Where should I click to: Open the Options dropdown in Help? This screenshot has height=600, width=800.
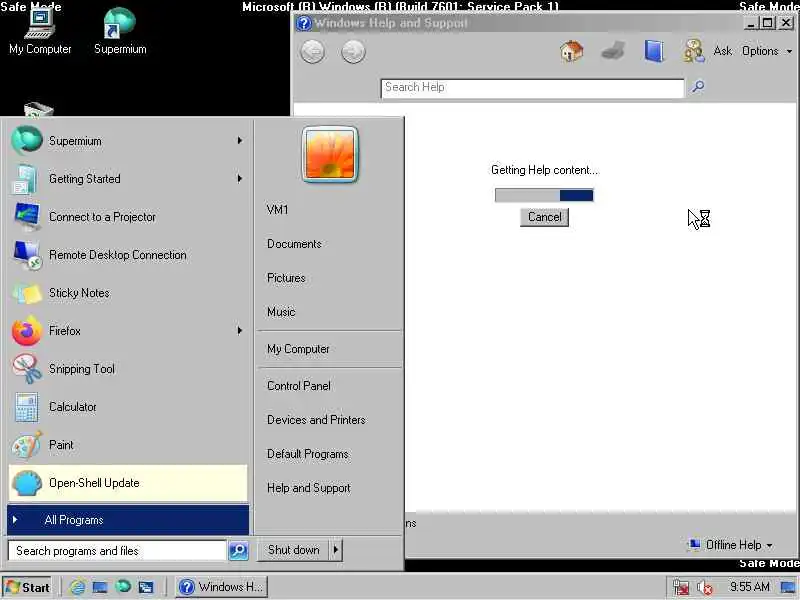[x=767, y=51]
